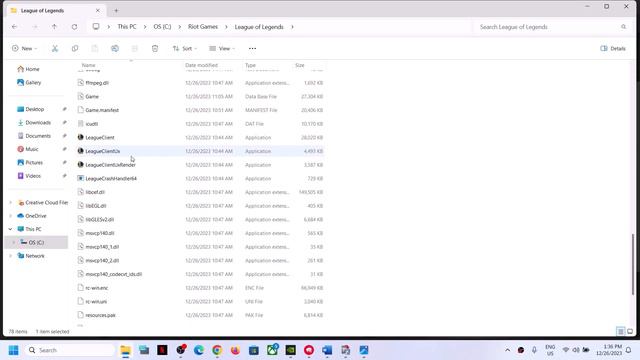
Task: Refresh the folder view
Action: click(x=74, y=27)
